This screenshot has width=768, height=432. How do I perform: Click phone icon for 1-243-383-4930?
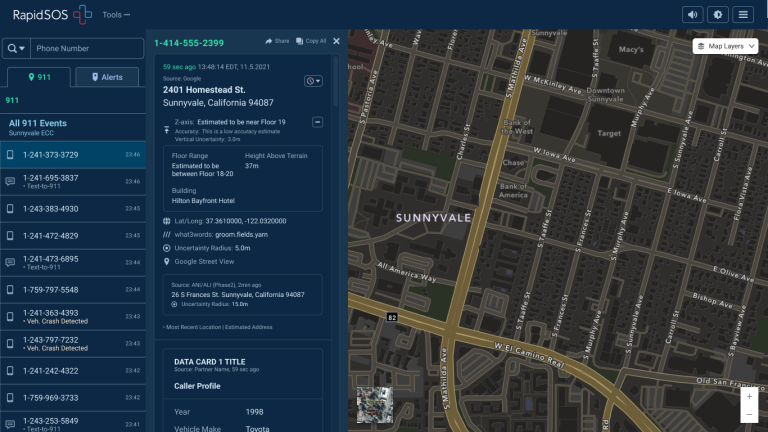click(x=10, y=209)
